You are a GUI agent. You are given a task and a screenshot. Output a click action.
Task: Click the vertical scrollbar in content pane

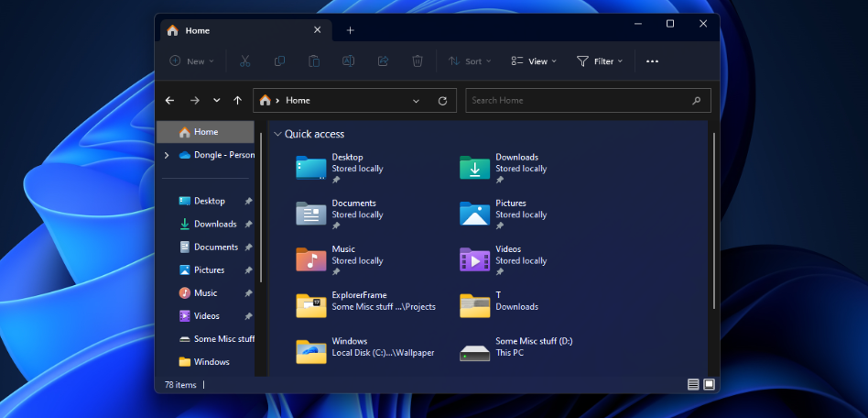(714, 221)
